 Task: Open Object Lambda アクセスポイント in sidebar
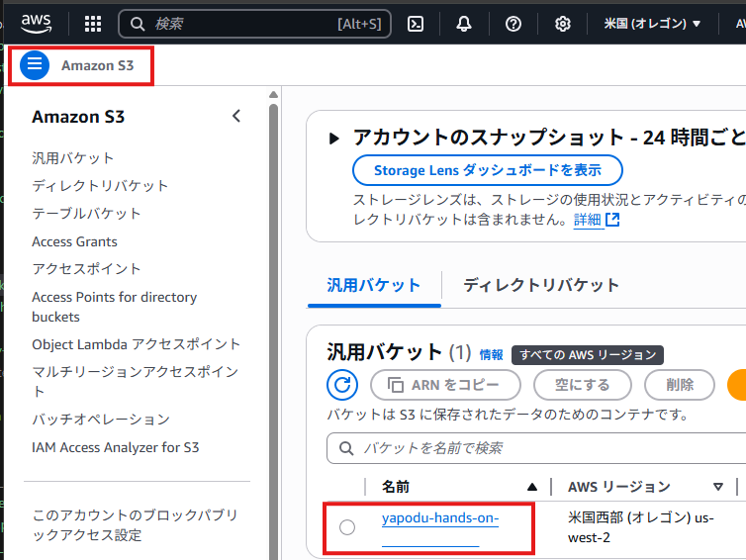(137, 344)
